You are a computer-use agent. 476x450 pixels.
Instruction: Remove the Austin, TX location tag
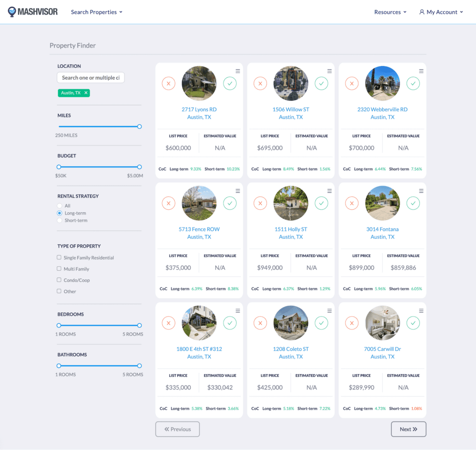coord(85,93)
